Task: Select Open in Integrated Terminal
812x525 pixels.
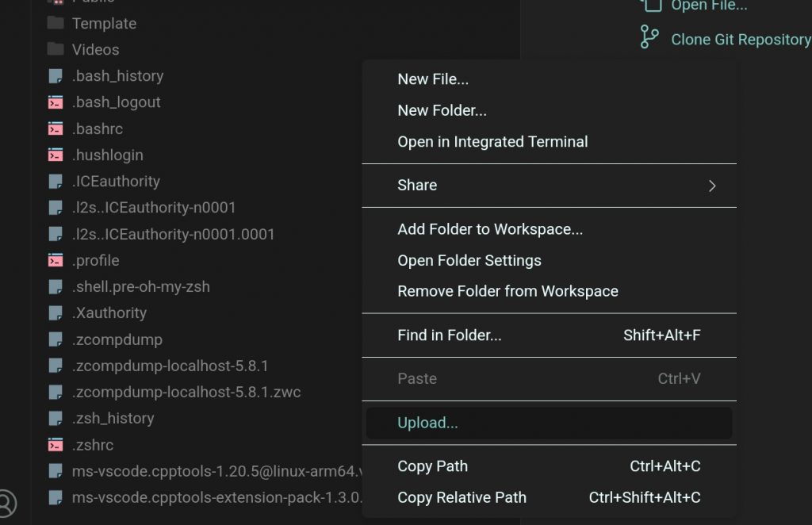Action: (492, 142)
